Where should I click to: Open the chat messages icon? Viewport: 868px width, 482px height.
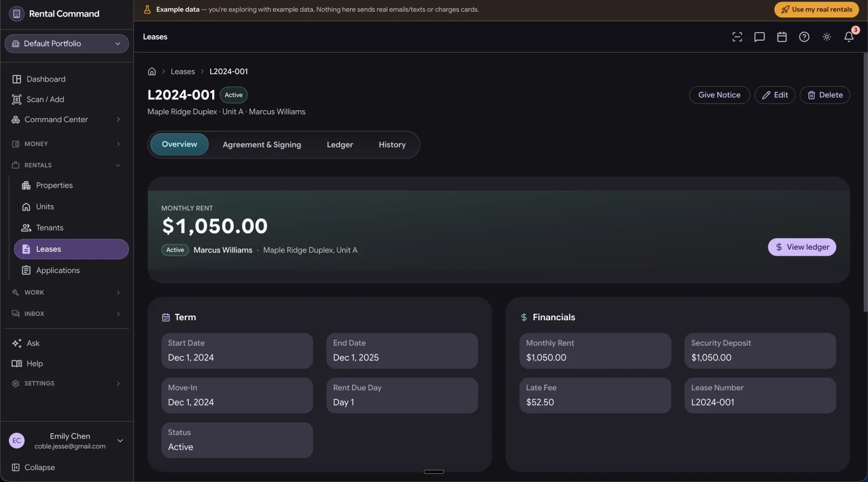(759, 37)
